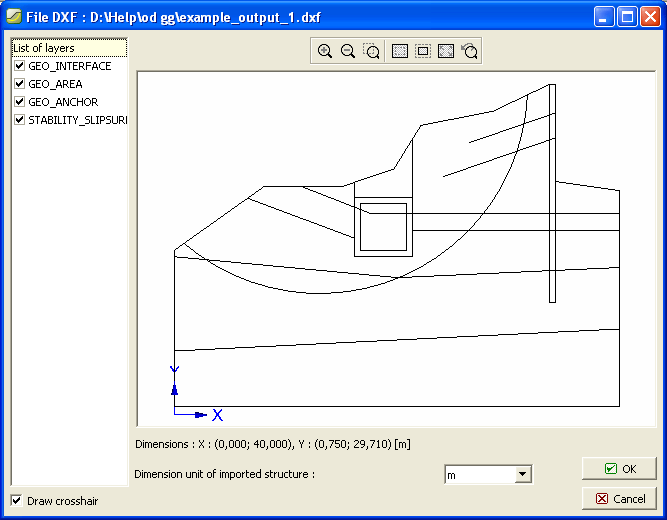Click the DXF file icon in title bar

[x=14, y=16]
